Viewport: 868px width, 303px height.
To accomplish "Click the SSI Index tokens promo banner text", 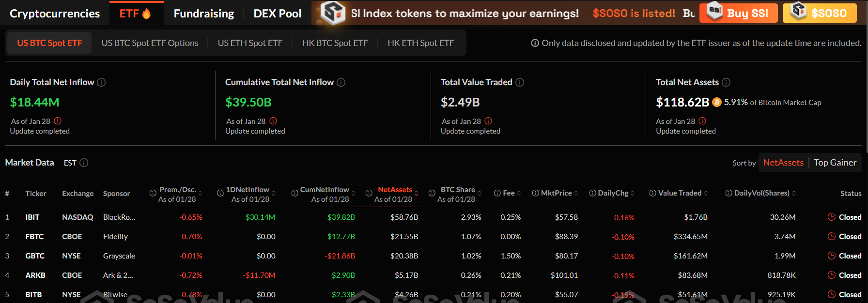I will pyautogui.click(x=465, y=13).
